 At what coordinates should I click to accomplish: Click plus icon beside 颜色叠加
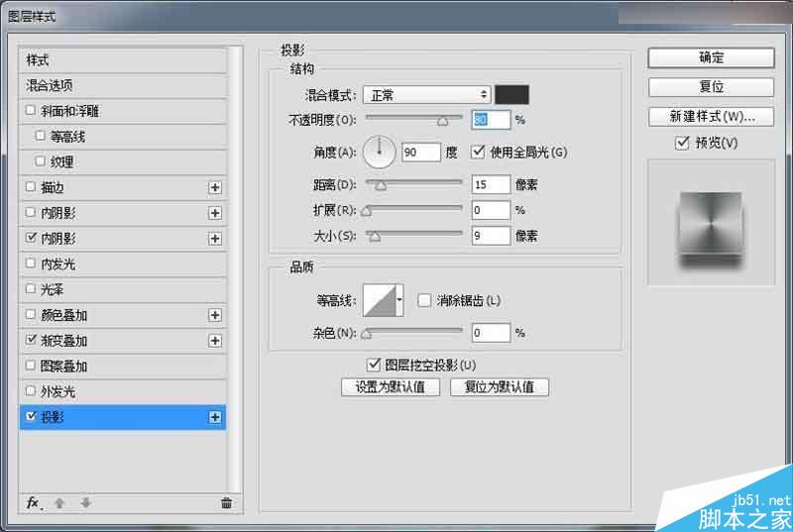(215, 315)
